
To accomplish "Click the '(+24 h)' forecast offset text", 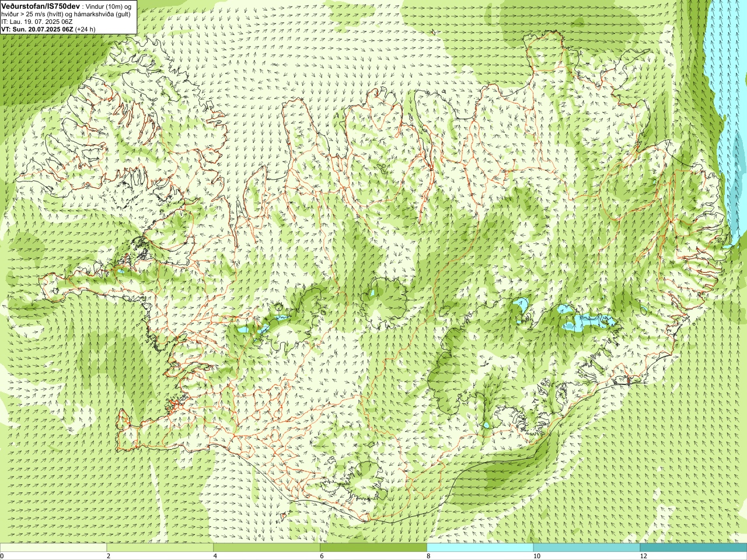I will [x=85, y=29].
